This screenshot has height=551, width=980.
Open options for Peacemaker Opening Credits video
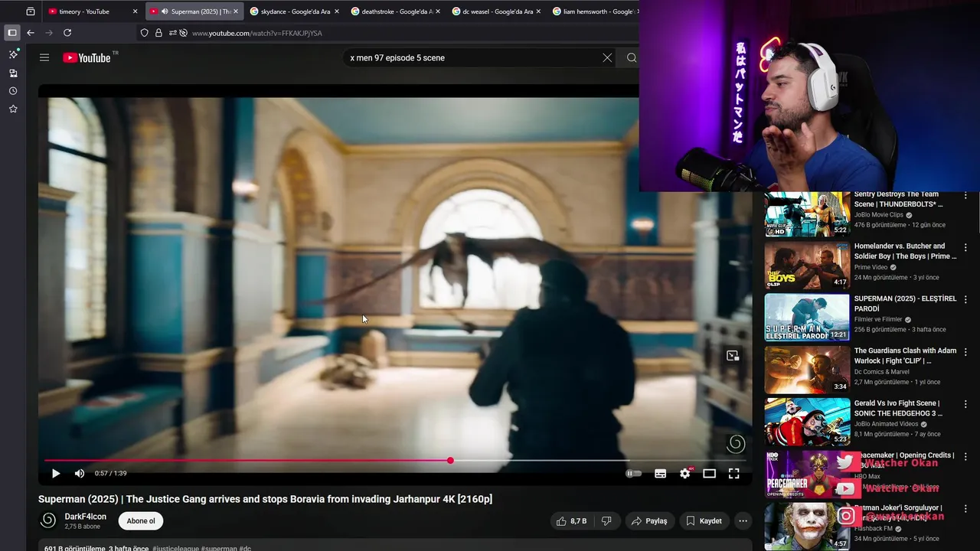965,456
